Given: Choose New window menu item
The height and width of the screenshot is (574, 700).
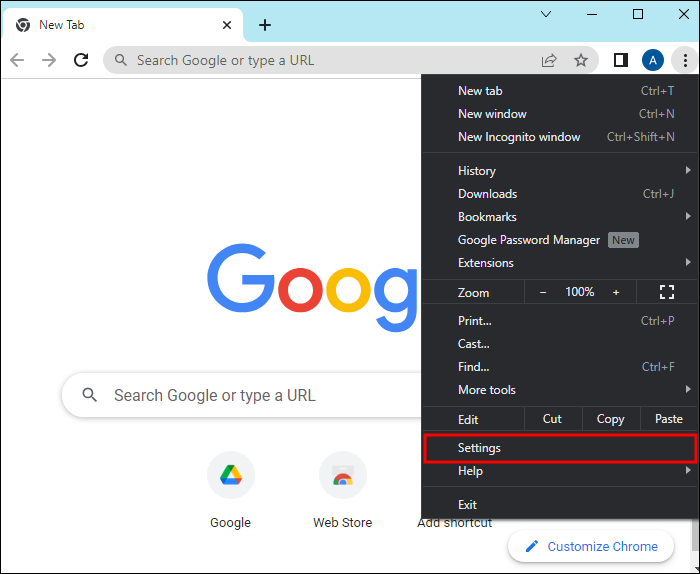Looking at the screenshot, I should 560,114.
